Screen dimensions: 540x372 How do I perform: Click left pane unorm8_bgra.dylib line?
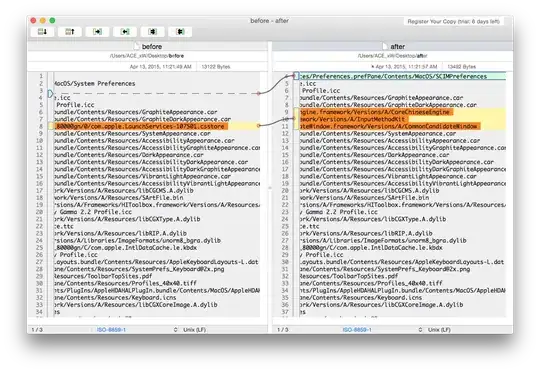pos(137,240)
